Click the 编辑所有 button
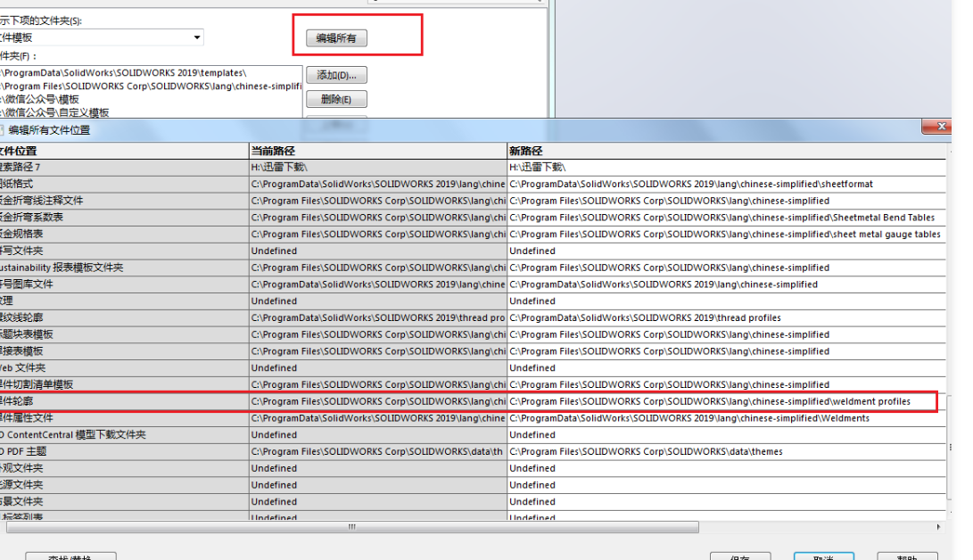 click(x=336, y=37)
